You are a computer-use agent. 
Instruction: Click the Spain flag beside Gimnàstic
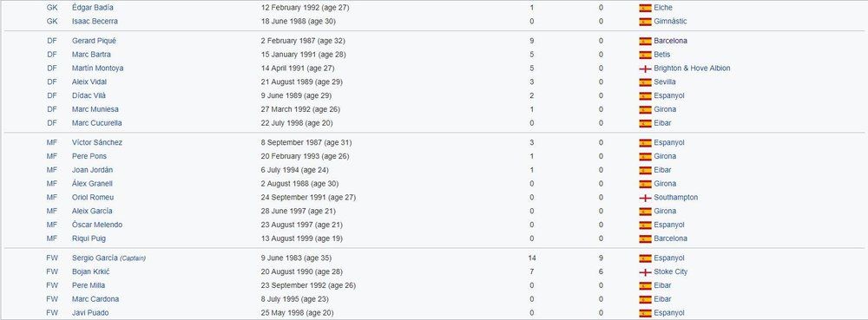click(645, 22)
